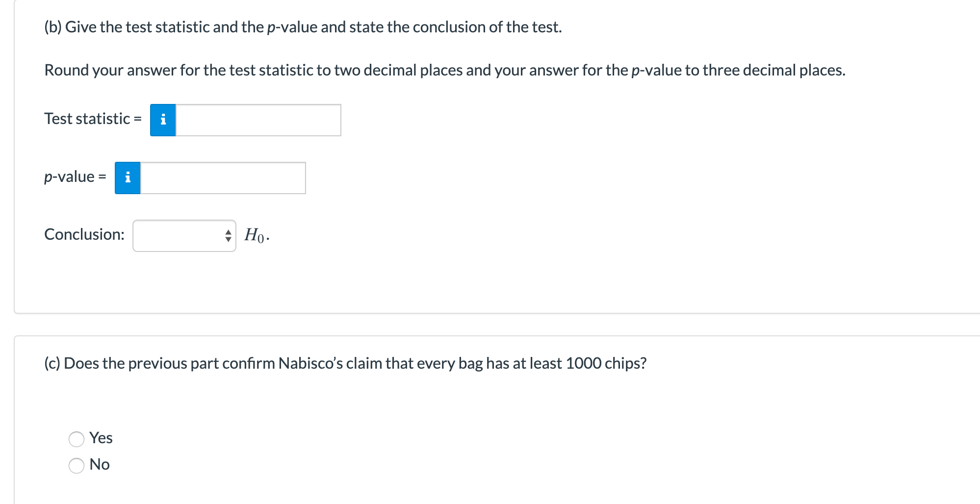Viewport: 980px width, 504px height.
Task: Click the 'Test statistic =' label
Action: [x=93, y=119]
